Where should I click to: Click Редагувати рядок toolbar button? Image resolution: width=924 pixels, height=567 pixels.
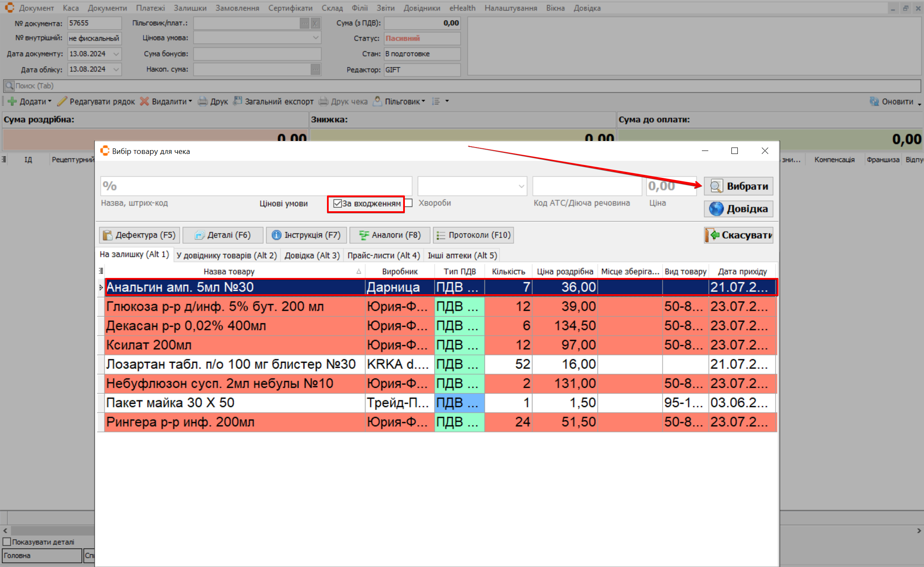96,101
